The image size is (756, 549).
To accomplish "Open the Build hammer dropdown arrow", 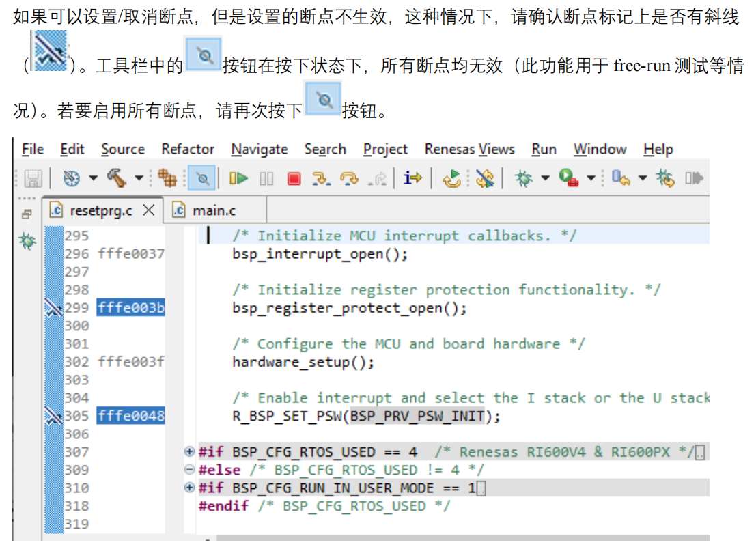I will [139, 179].
